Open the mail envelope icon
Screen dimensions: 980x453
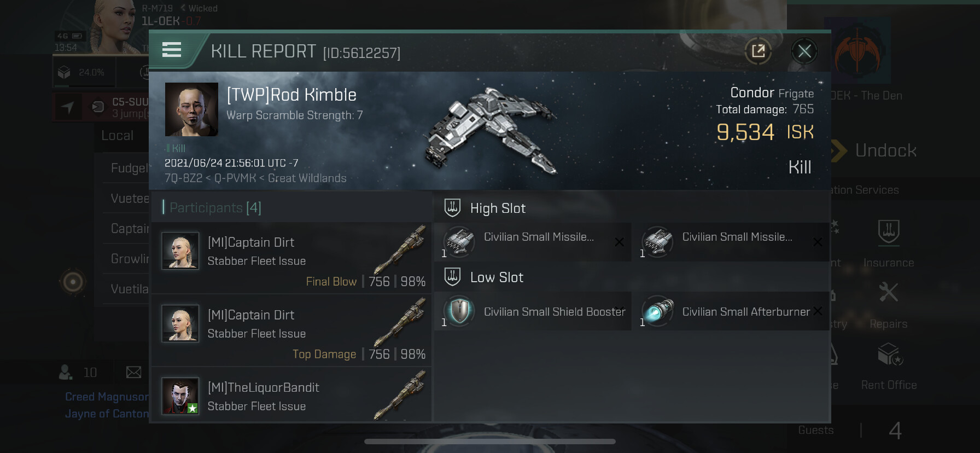pos(133,373)
